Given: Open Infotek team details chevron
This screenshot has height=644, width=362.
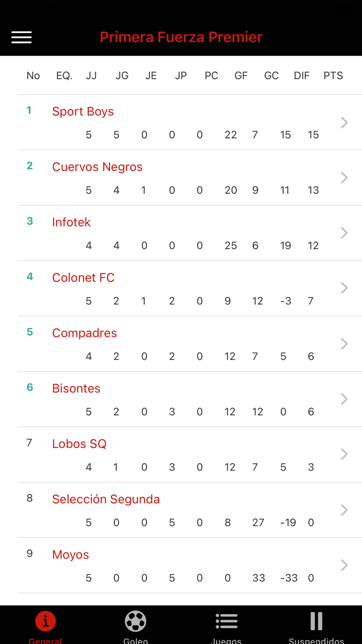Looking at the screenshot, I should [343, 233].
